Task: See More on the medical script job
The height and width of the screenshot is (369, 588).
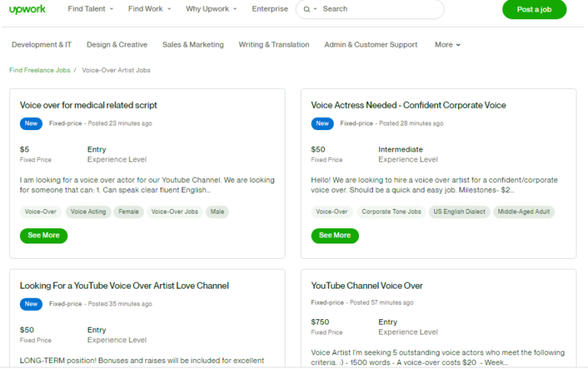Action: [x=44, y=236]
